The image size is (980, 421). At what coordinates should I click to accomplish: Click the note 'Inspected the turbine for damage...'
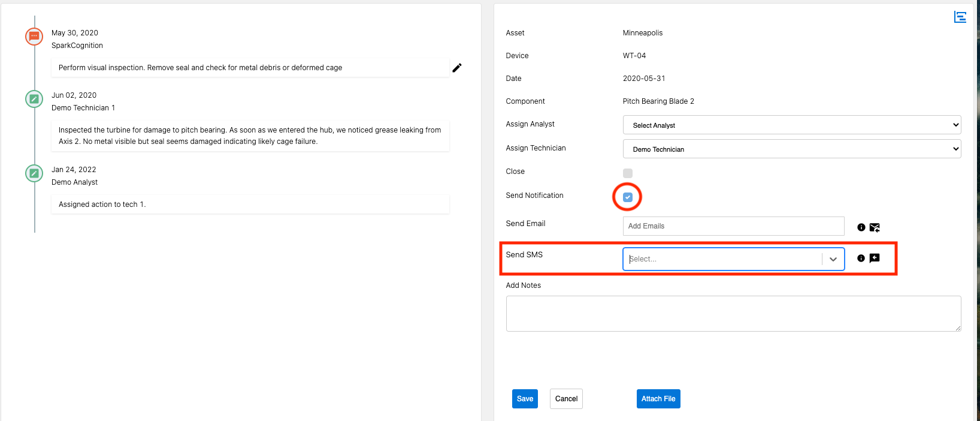(250, 136)
